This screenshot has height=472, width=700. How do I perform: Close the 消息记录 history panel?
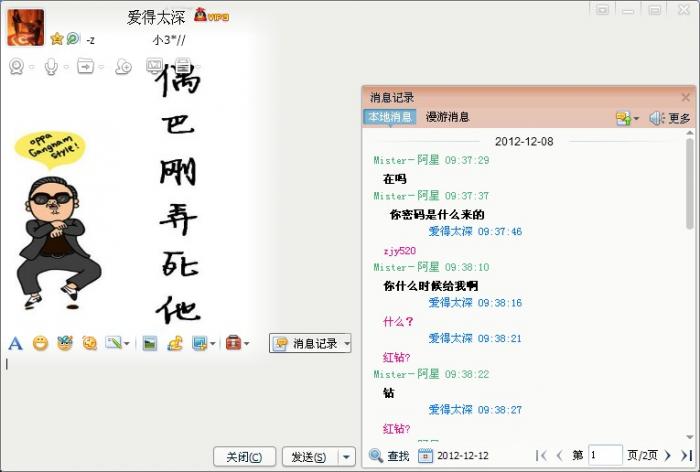[x=685, y=97]
